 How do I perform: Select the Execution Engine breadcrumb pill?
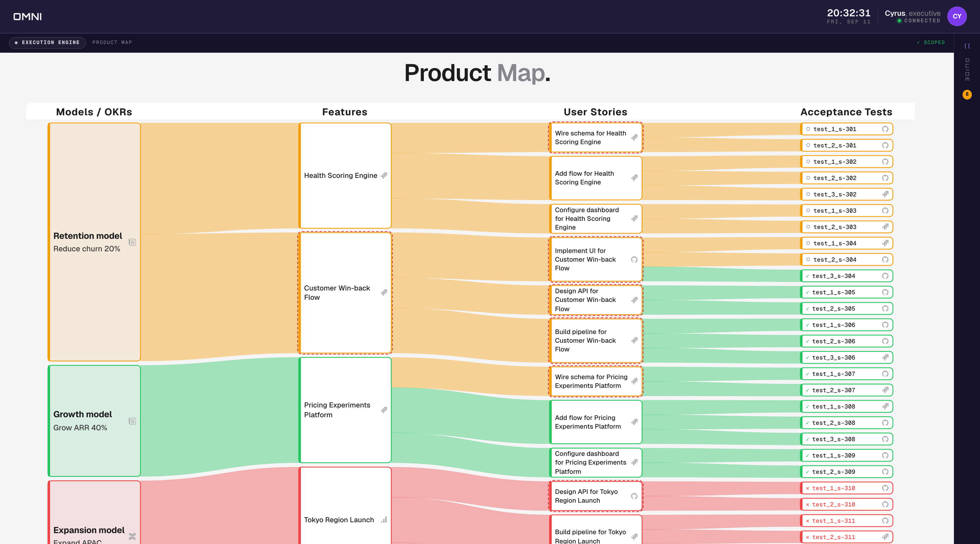[x=47, y=43]
